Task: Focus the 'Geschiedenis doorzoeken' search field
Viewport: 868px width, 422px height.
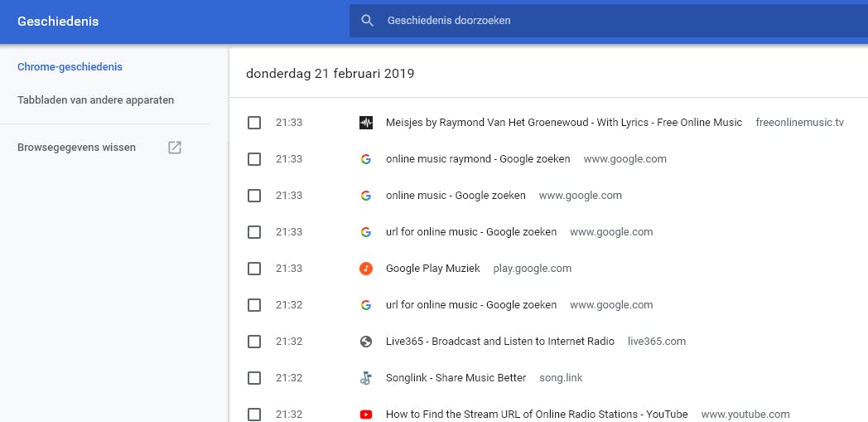Action: tap(609, 21)
